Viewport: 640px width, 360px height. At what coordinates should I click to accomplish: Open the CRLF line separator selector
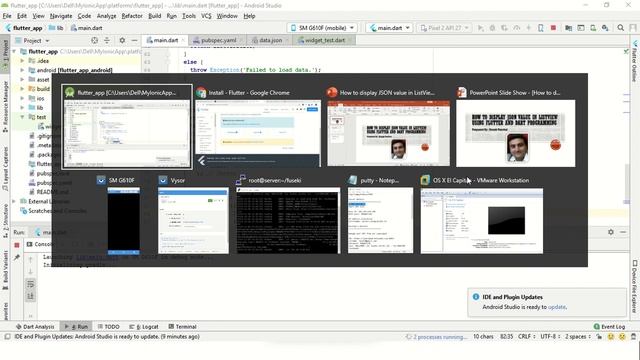(x=527, y=337)
